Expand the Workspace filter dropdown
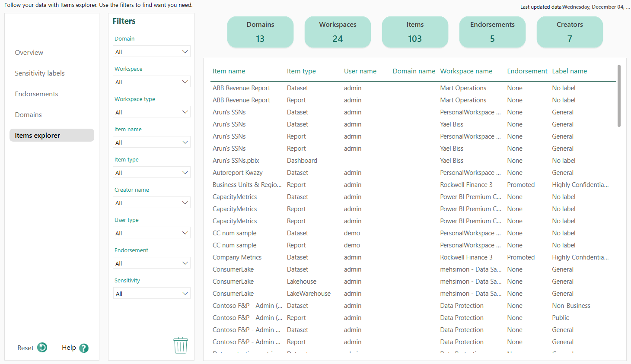Image resolution: width=631 pixels, height=364 pixels. tap(151, 82)
